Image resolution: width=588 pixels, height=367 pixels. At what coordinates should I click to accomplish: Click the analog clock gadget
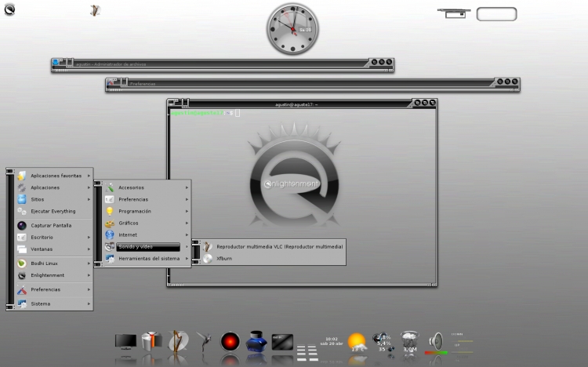click(x=292, y=29)
